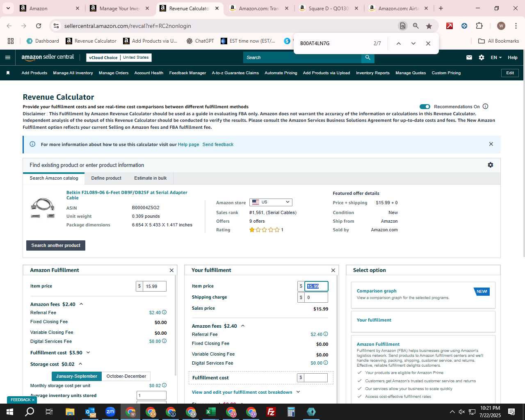Click info icon beside Monthly storage cost
This screenshot has width=525, height=420.
click(x=164, y=386)
